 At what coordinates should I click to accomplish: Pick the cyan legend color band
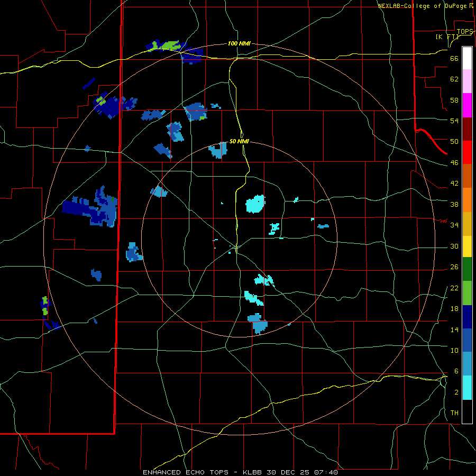467,388
